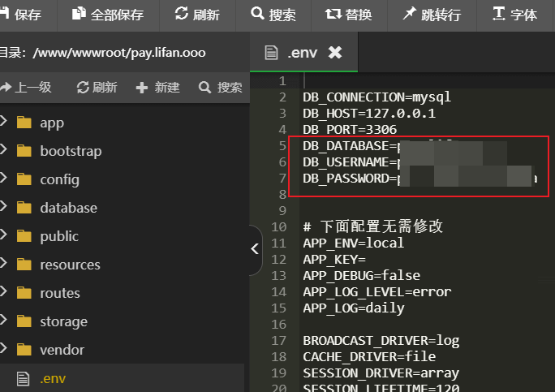
Task: Expand the routes folder chevron
Action: point(3,291)
